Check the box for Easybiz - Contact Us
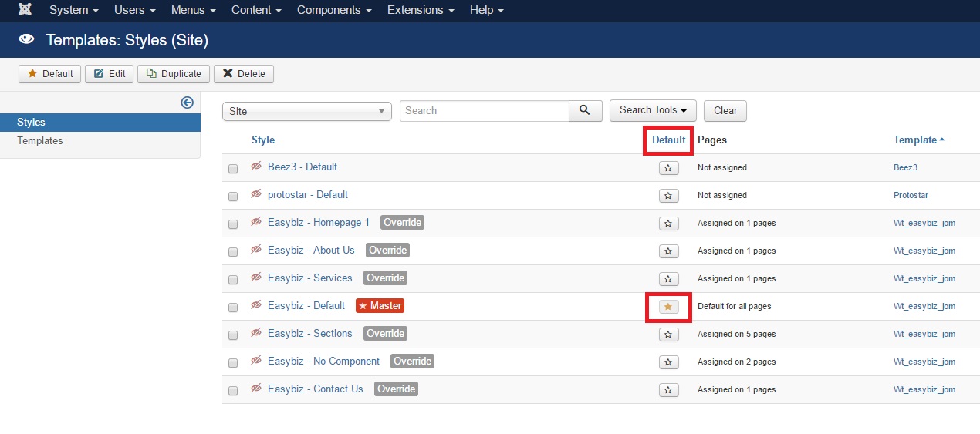This screenshot has width=980, height=434. click(x=233, y=391)
